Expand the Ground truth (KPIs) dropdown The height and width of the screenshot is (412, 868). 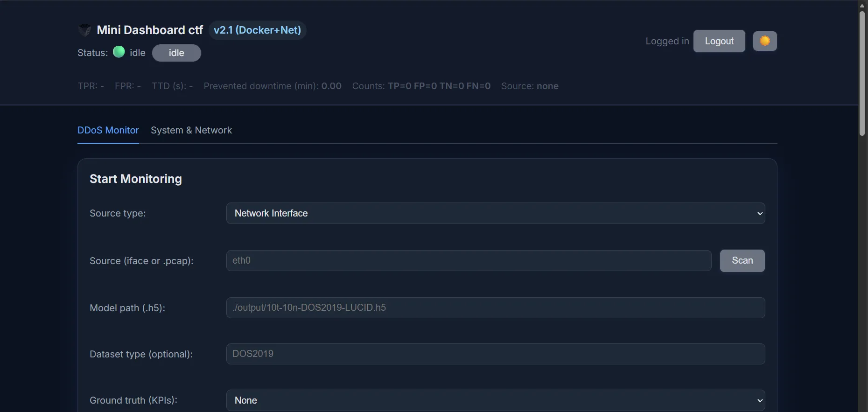(495, 400)
